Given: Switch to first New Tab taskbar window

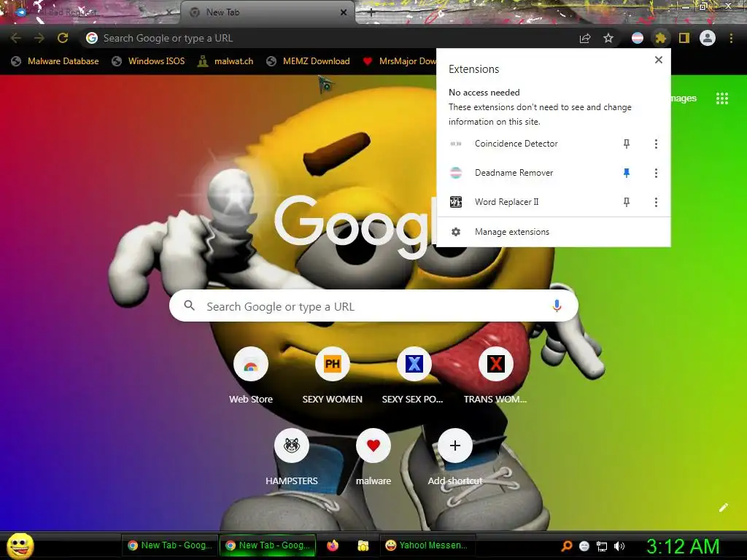Looking at the screenshot, I should click(170, 545).
